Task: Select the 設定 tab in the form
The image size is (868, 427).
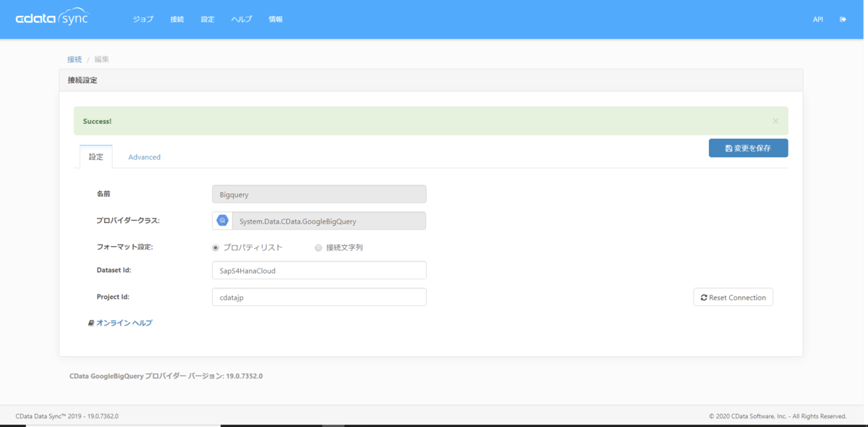Action: [x=96, y=156]
